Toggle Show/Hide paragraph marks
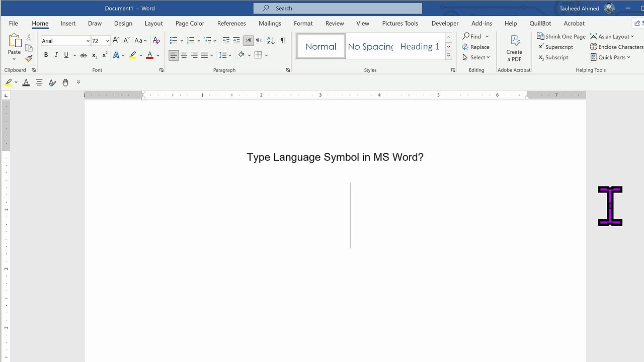The width and height of the screenshot is (644, 362). click(x=283, y=40)
